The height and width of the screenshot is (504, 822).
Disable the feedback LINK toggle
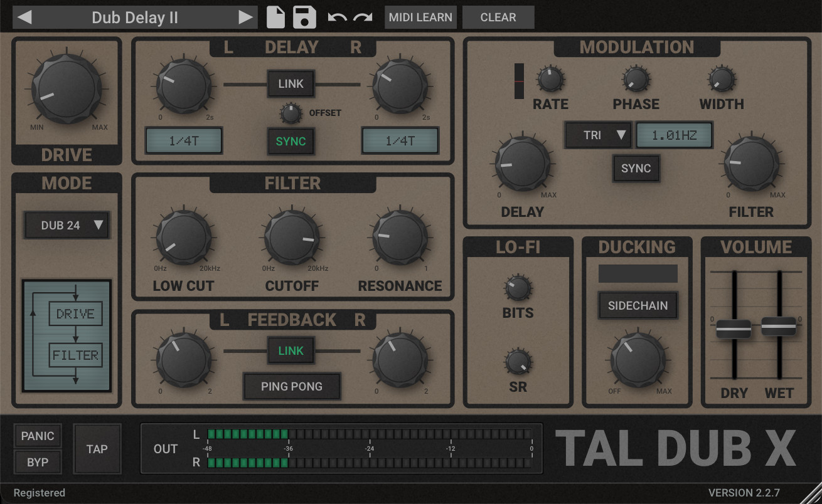click(291, 351)
